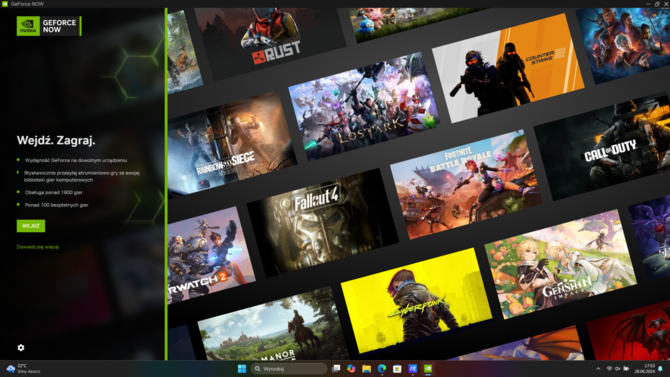The width and height of the screenshot is (670, 377).
Task: Select the Counter-Strike 2 game tile
Action: (x=508, y=68)
